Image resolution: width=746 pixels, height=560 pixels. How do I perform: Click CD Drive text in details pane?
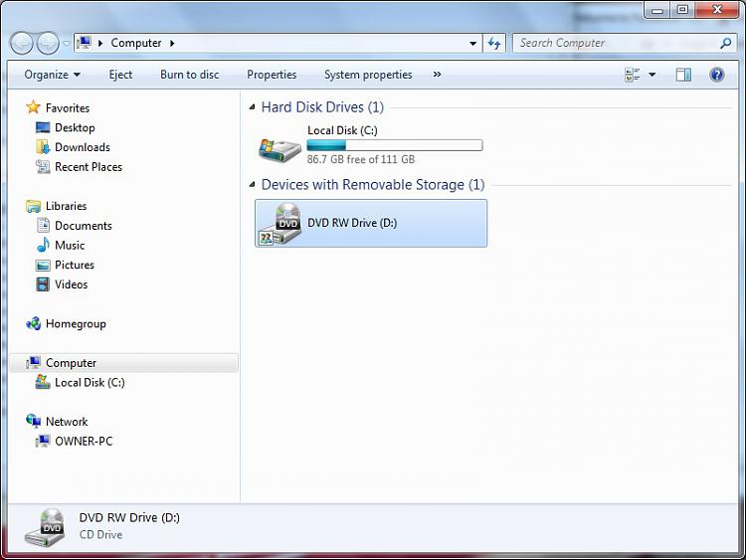(100, 535)
